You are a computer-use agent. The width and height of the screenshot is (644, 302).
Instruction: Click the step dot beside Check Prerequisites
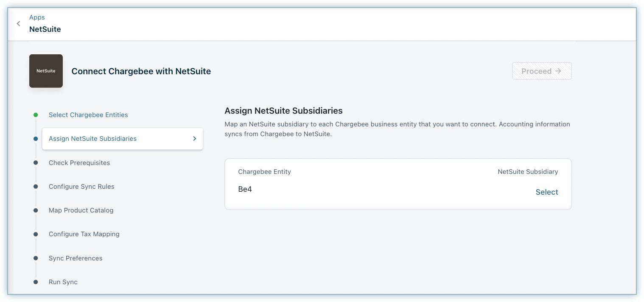coord(36,163)
